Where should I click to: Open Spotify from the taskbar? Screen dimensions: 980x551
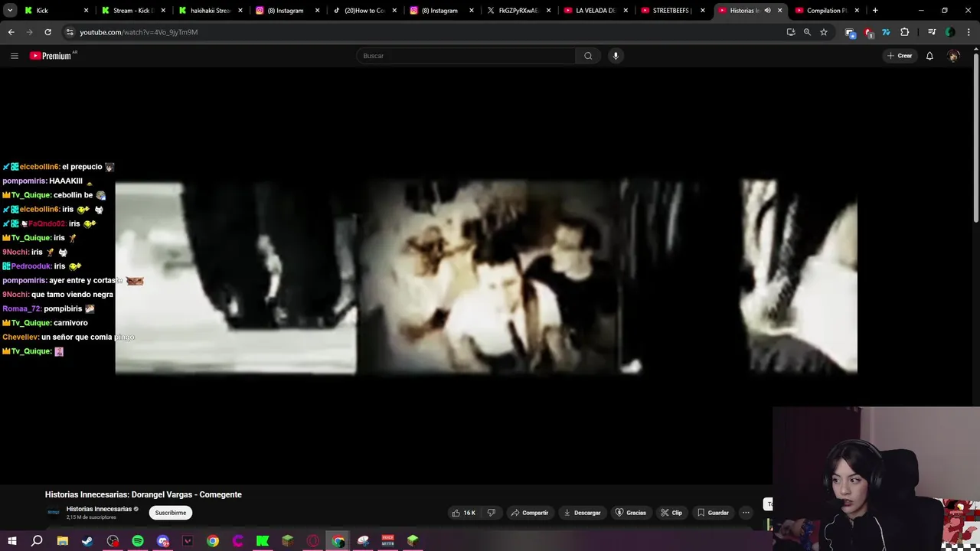[x=138, y=541]
